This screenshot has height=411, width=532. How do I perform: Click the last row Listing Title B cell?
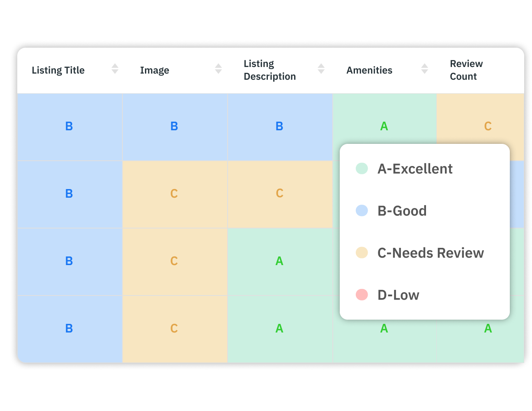pos(70,329)
